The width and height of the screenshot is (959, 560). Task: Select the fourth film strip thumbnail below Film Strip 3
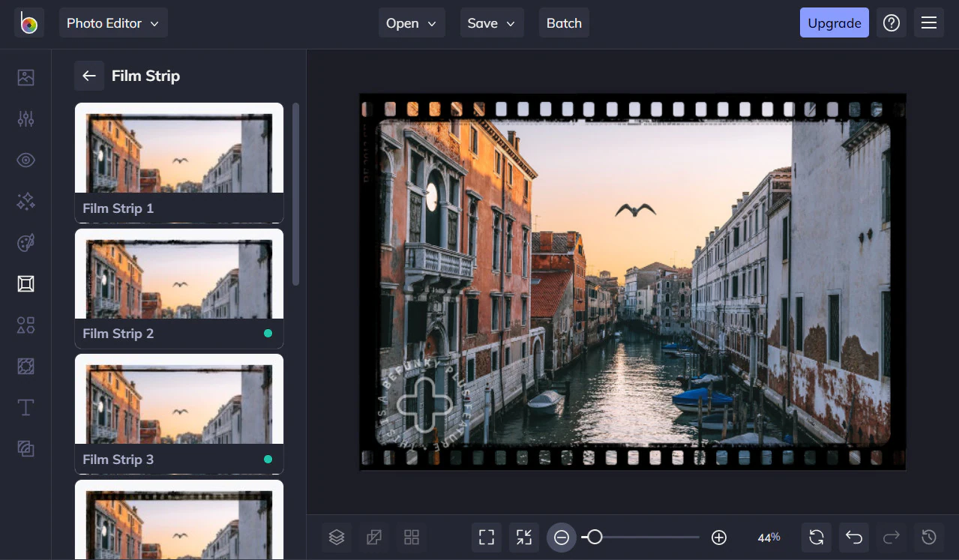pos(179,520)
